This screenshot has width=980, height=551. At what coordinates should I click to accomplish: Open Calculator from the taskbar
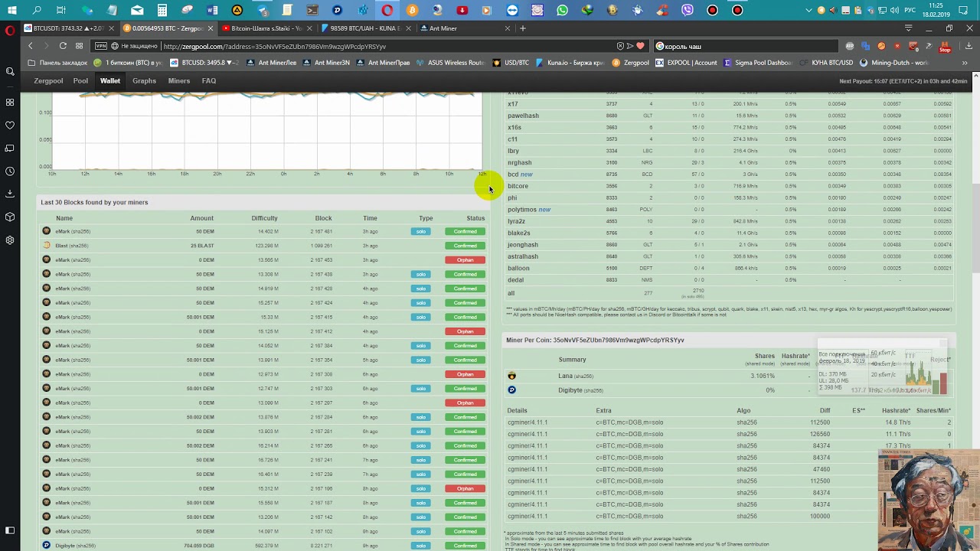(x=162, y=10)
